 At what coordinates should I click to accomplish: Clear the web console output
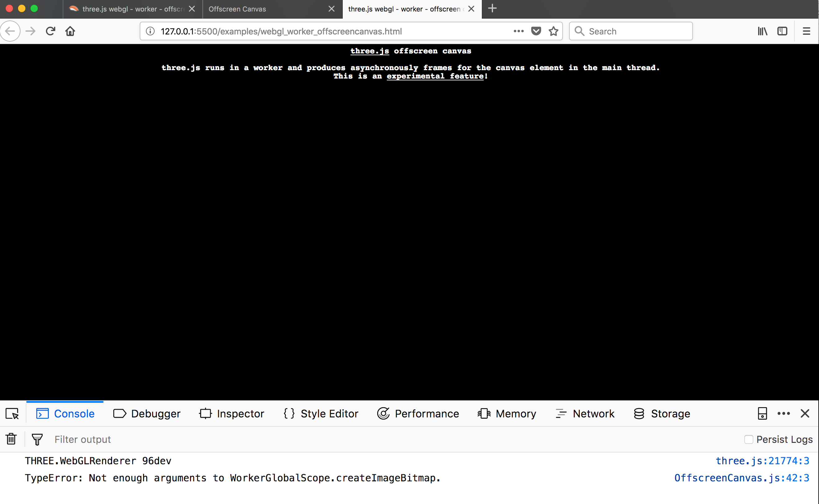tap(11, 439)
